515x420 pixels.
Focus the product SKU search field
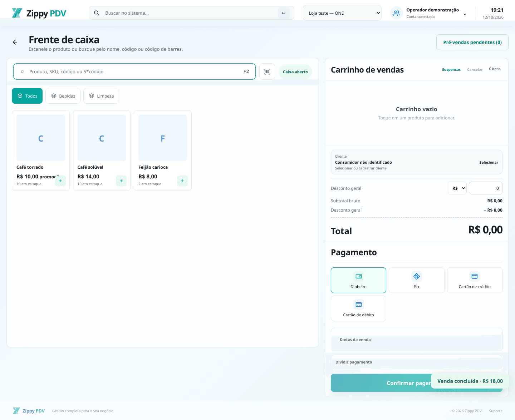pyautogui.click(x=134, y=71)
